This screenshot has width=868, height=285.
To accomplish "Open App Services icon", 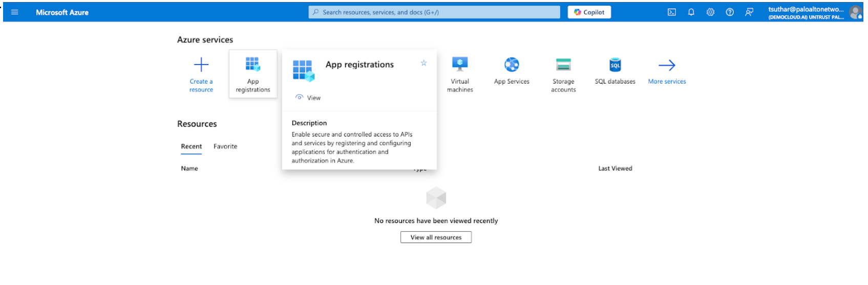I will pos(512,65).
